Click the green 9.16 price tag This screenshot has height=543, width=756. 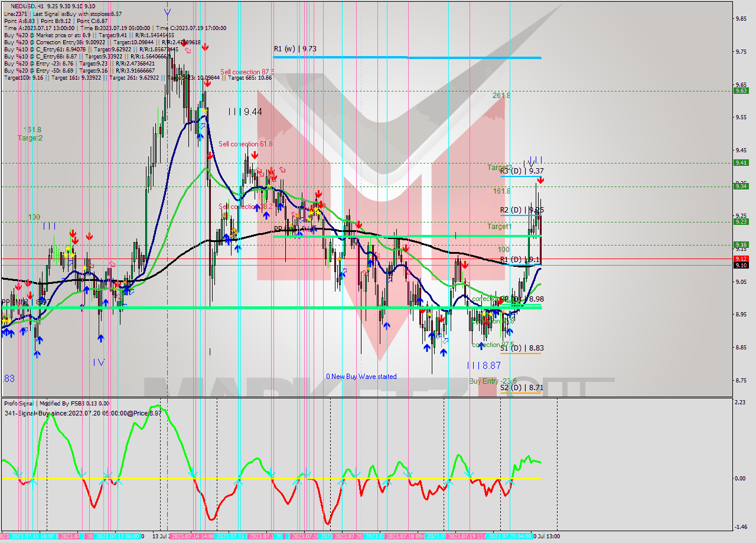coord(741,244)
